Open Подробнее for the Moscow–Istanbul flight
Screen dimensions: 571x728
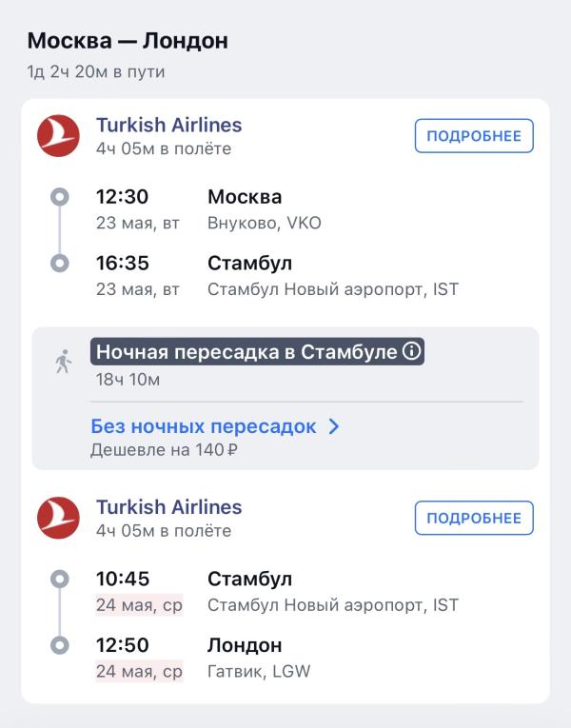click(x=474, y=136)
